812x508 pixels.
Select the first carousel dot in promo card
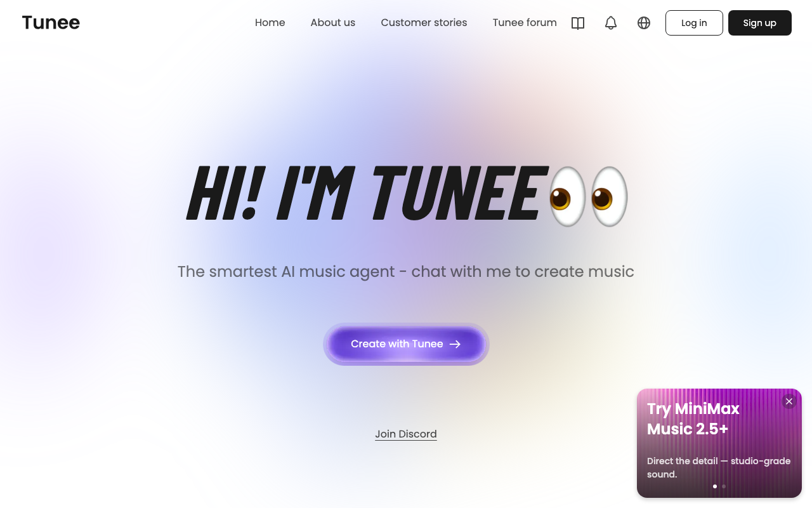point(715,486)
